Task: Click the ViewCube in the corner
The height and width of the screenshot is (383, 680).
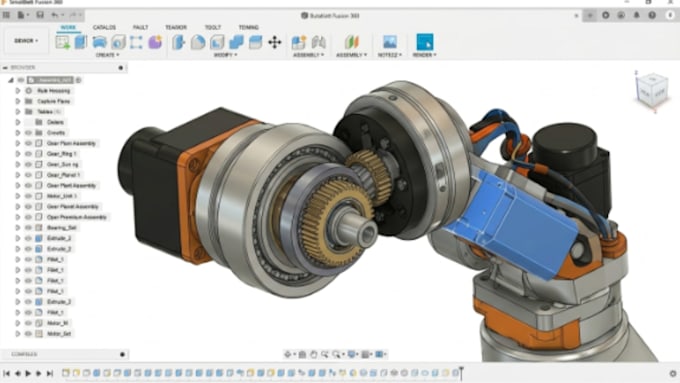Action: pyautogui.click(x=651, y=90)
